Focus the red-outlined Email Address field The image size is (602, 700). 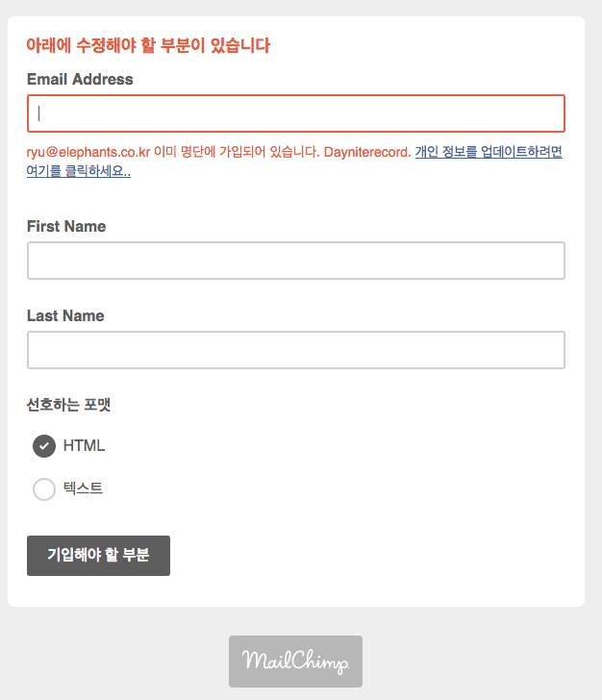tap(296, 113)
